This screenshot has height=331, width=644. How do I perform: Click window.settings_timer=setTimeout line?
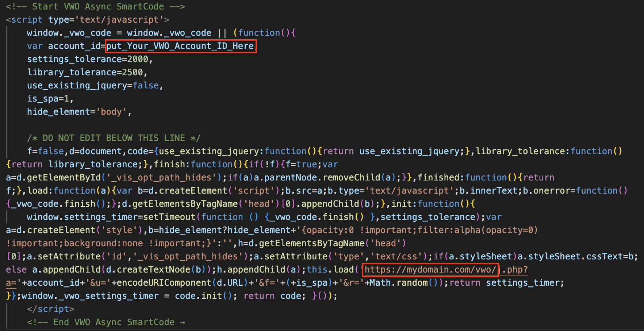coord(264,217)
